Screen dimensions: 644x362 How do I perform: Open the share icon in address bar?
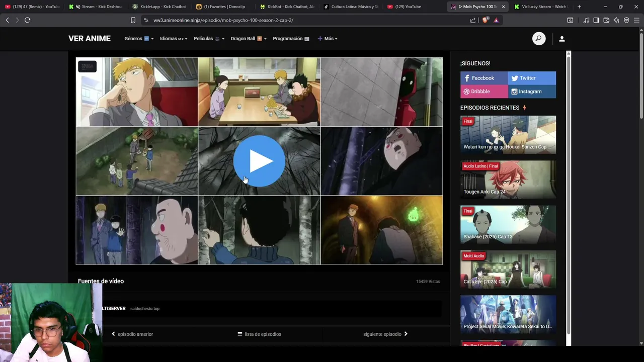click(x=473, y=20)
